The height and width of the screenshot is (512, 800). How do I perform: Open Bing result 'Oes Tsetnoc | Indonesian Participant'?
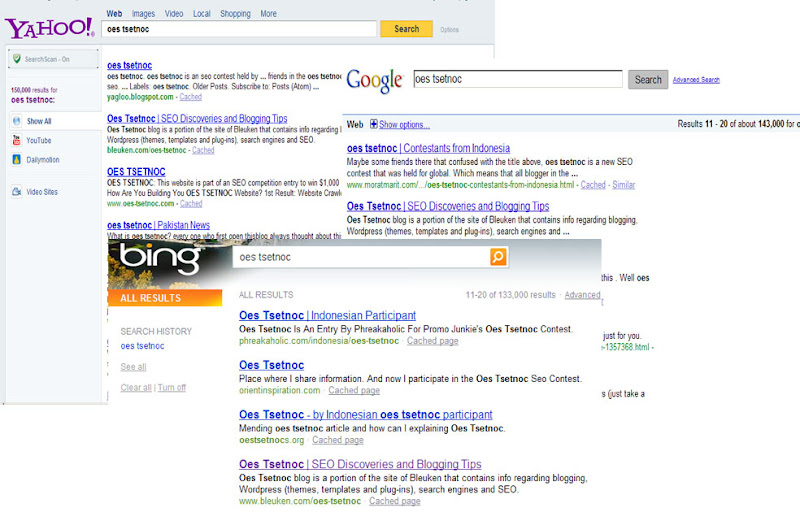[x=327, y=316]
